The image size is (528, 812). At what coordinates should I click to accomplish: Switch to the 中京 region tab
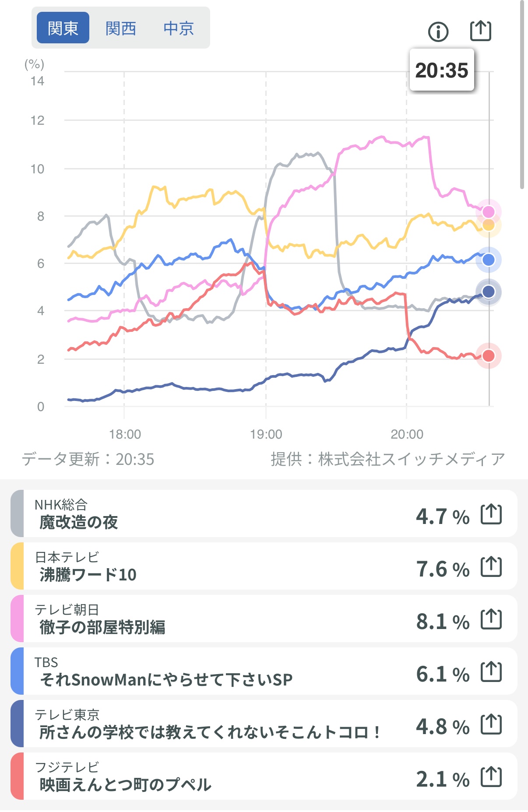coord(179,28)
